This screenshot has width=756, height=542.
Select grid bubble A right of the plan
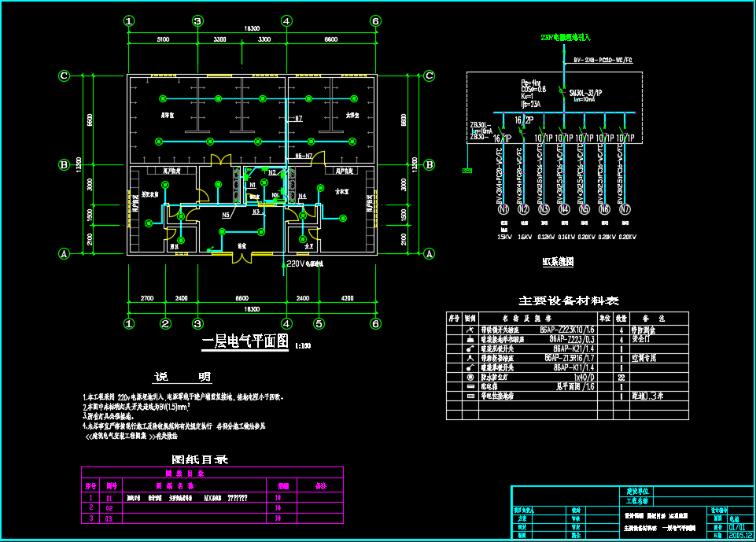[x=429, y=253]
